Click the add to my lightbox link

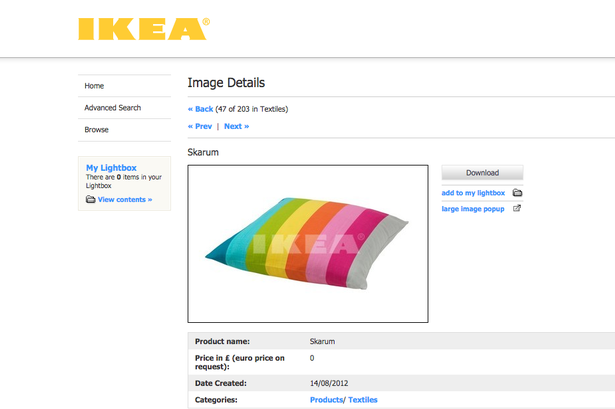click(x=473, y=193)
